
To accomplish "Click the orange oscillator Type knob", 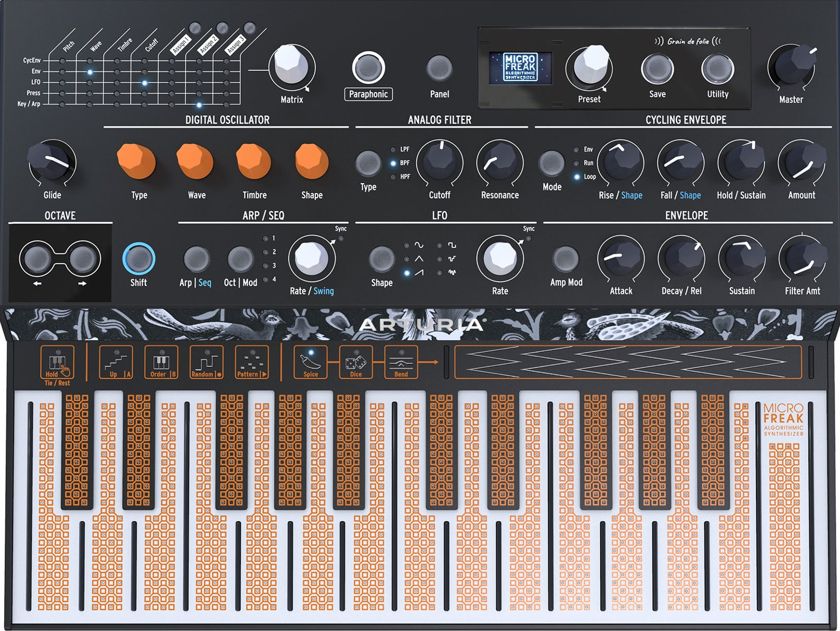I will [x=137, y=162].
